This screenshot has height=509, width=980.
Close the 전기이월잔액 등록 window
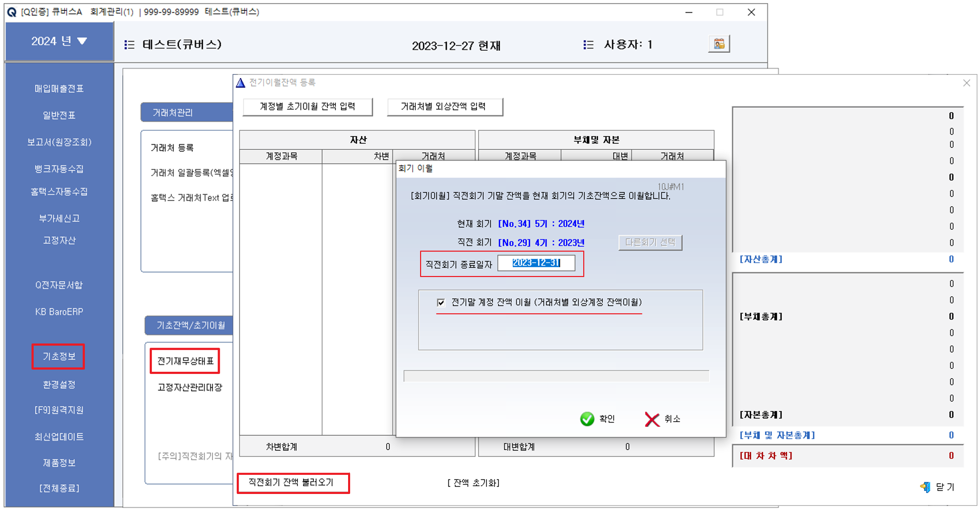pyautogui.click(x=967, y=83)
